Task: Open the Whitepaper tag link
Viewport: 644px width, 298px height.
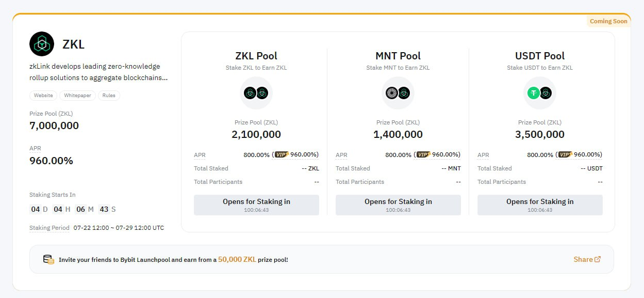Action: [77, 96]
